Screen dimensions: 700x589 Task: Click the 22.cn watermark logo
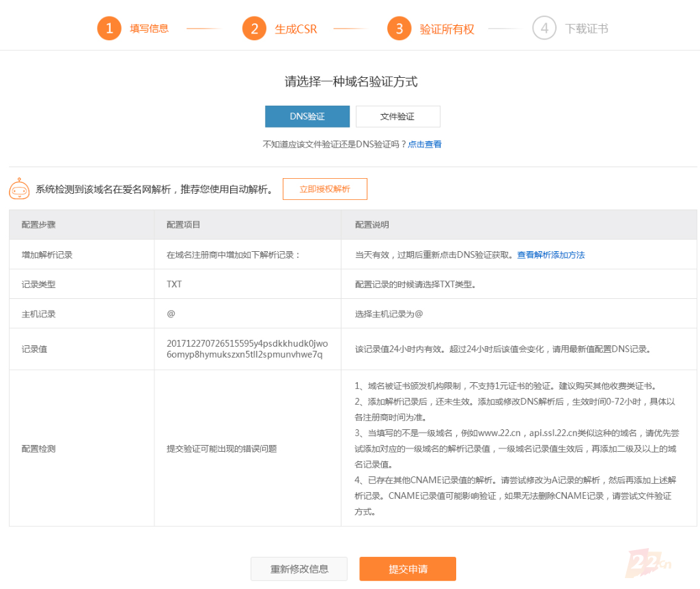(645, 562)
